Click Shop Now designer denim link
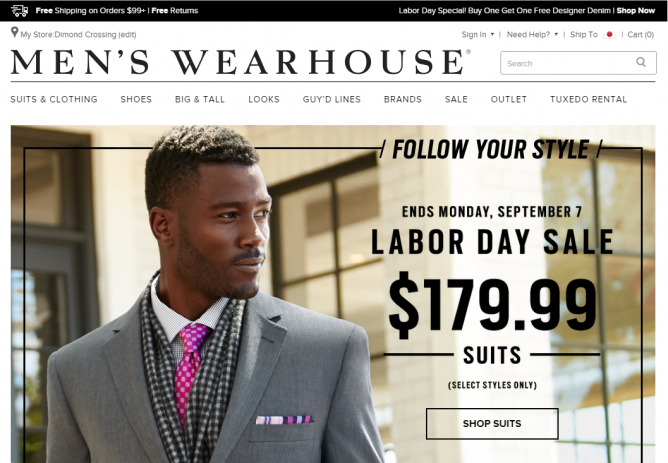The width and height of the screenshot is (668, 463). click(636, 11)
